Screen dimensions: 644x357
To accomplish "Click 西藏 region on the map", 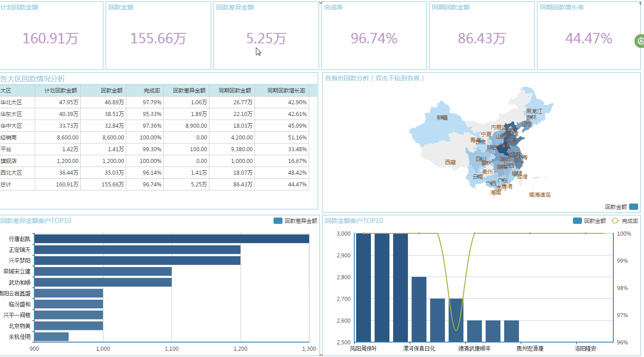I will click(x=450, y=162).
